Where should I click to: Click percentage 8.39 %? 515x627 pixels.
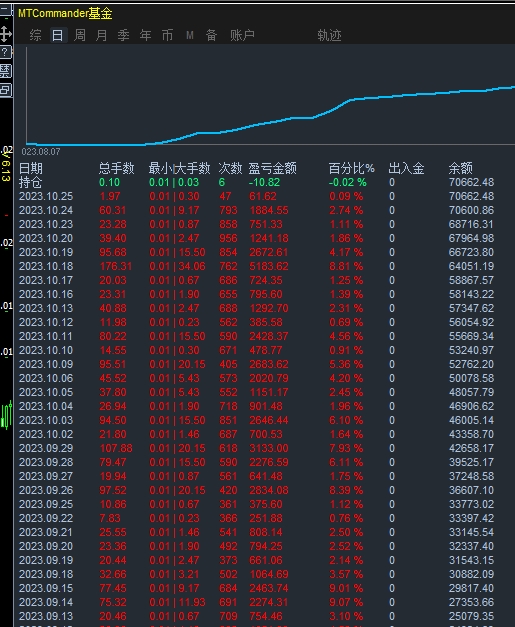click(x=346, y=490)
